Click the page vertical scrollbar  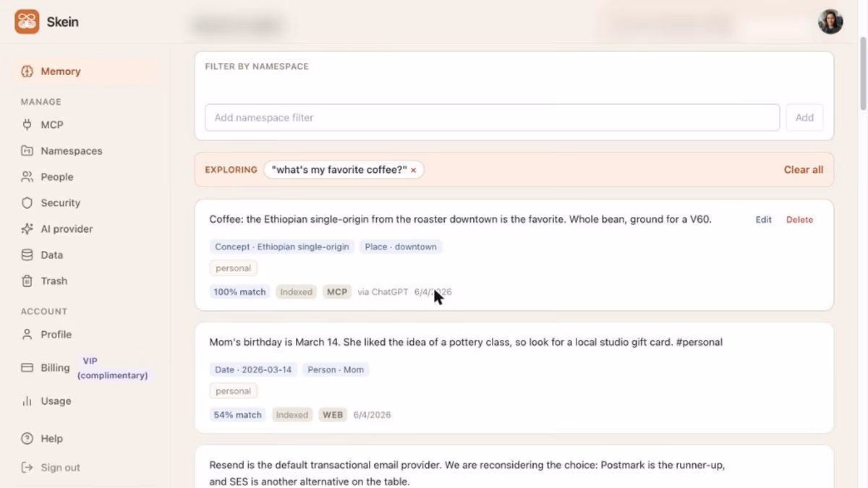click(x=863, y=72)
